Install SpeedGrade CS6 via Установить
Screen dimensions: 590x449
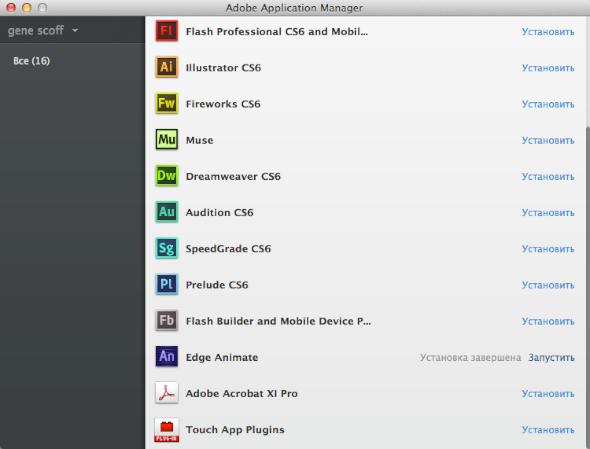click(x=548, y=249)
